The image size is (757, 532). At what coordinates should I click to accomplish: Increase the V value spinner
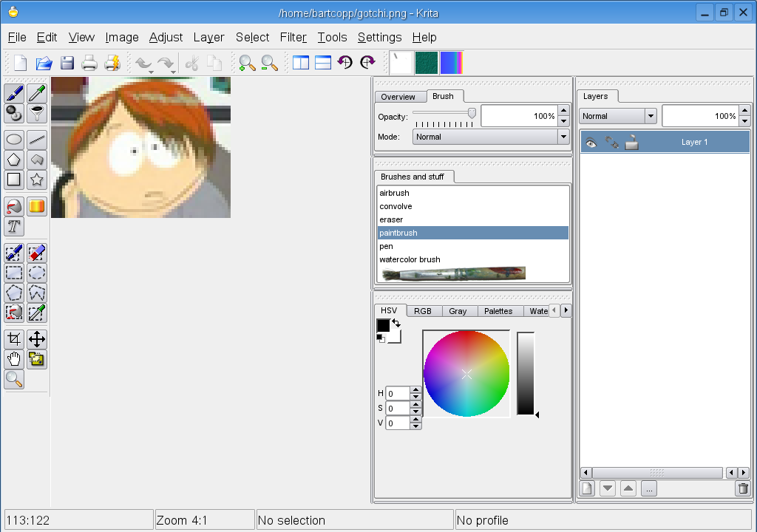415,420
